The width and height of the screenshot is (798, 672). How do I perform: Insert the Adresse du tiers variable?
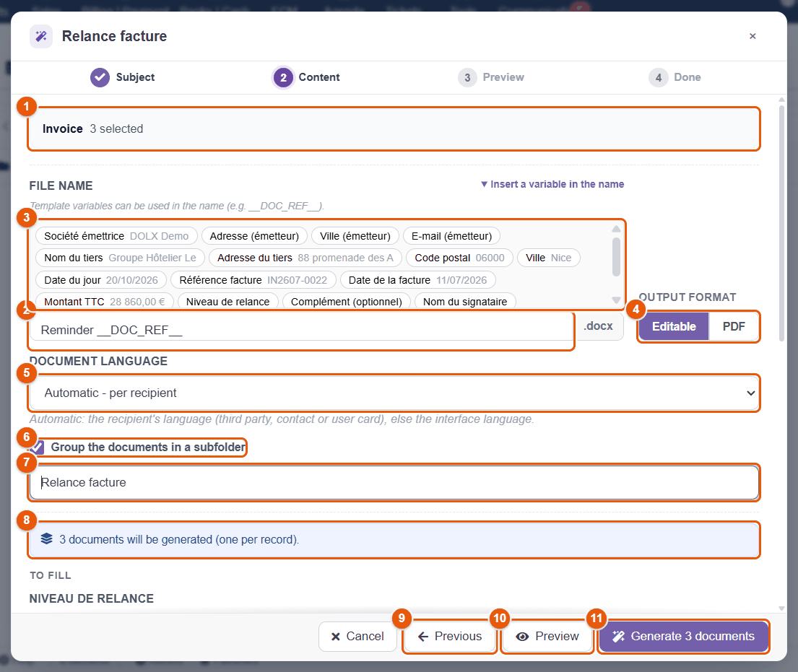click(305, 258)
